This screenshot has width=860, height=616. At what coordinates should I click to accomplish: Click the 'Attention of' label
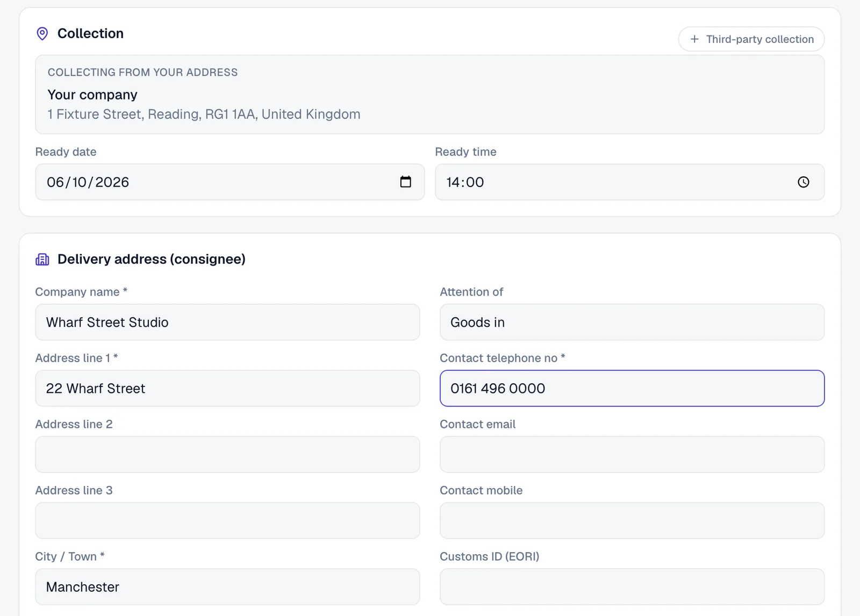(471, 292)
